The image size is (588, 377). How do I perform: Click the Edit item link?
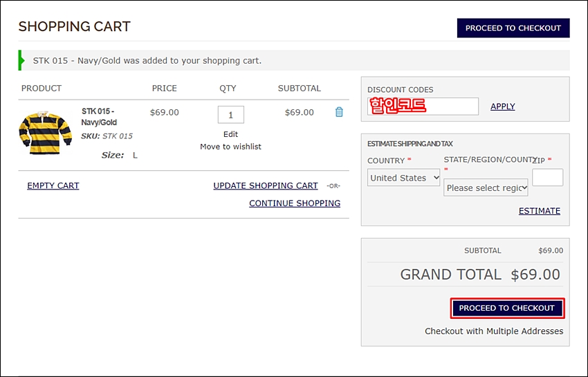tap(230, 134)
